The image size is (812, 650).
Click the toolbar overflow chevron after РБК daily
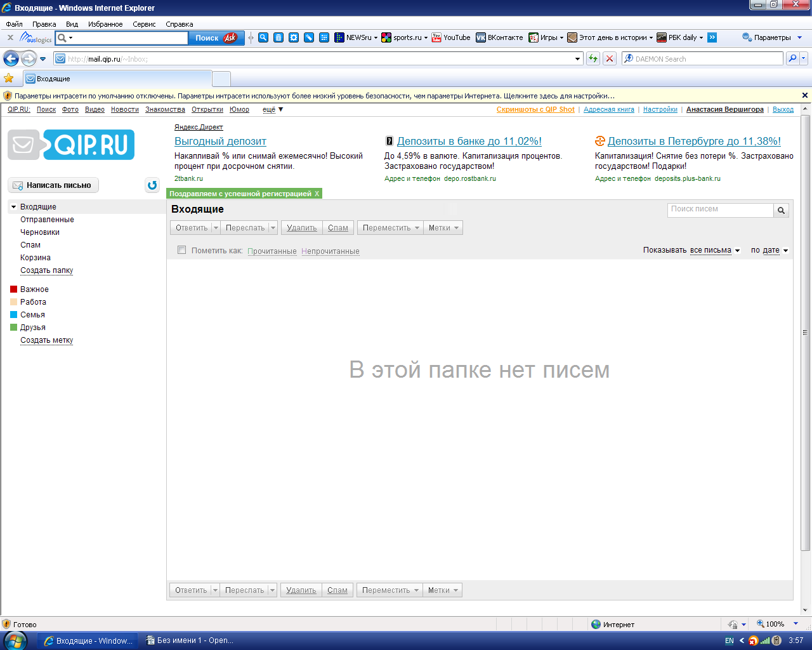tap(712, 37)
